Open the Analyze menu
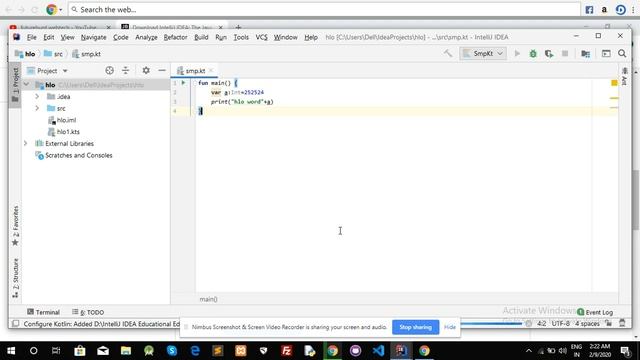 (146, 37)
